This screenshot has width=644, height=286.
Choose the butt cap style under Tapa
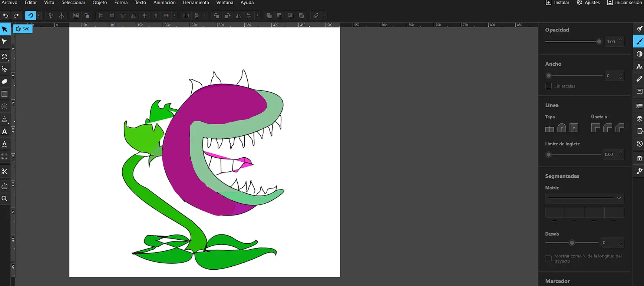coord(549,128)
